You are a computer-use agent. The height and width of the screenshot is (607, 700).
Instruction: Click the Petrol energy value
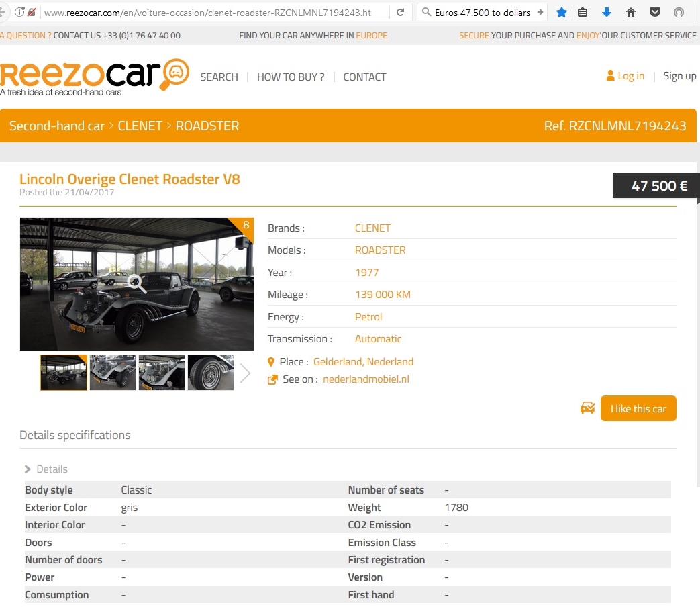(368, 317)
